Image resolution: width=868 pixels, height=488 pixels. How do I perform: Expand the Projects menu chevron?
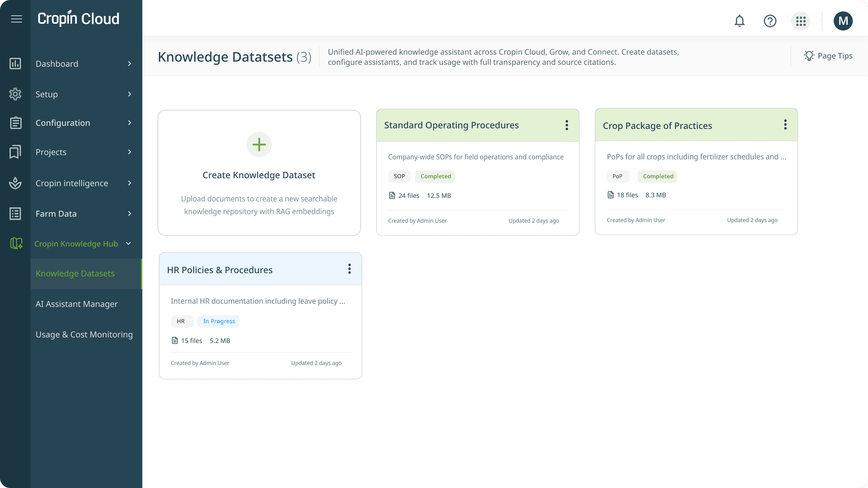click(130, 152)
